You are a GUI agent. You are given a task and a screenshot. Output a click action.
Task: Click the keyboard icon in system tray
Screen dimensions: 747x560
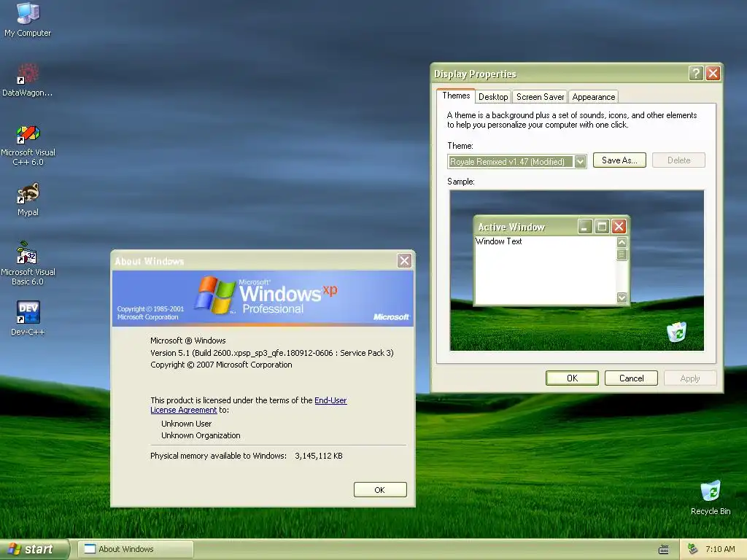point(664,550)
